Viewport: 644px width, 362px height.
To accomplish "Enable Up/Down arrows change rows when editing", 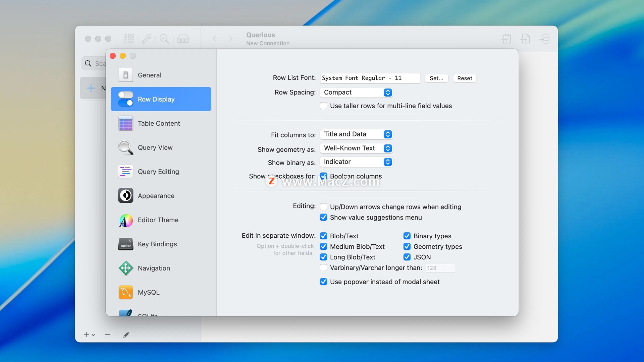I will click(323, 207).
